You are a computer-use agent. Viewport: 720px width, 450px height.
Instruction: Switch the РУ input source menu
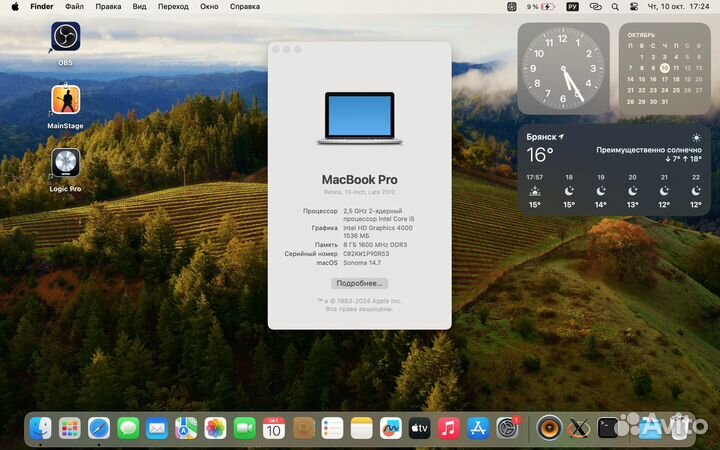pos(572,7)
